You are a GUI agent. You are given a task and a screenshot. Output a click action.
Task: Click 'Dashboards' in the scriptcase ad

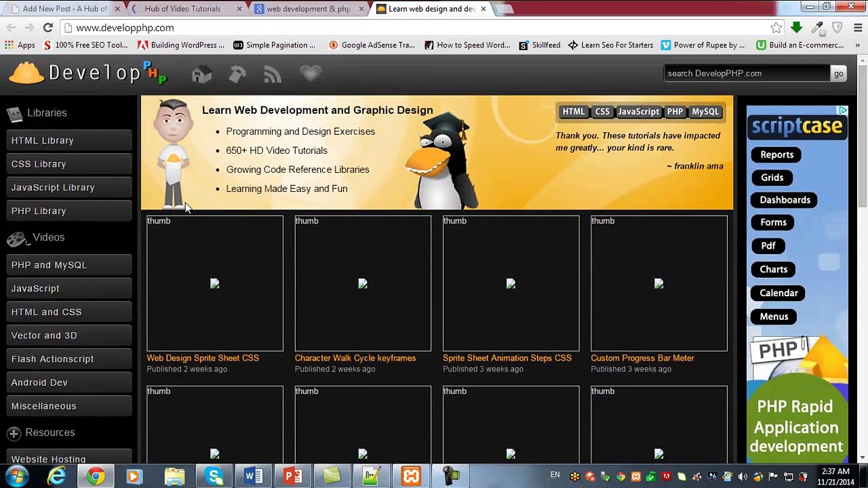pyautogui.click(x=785, y=200)
